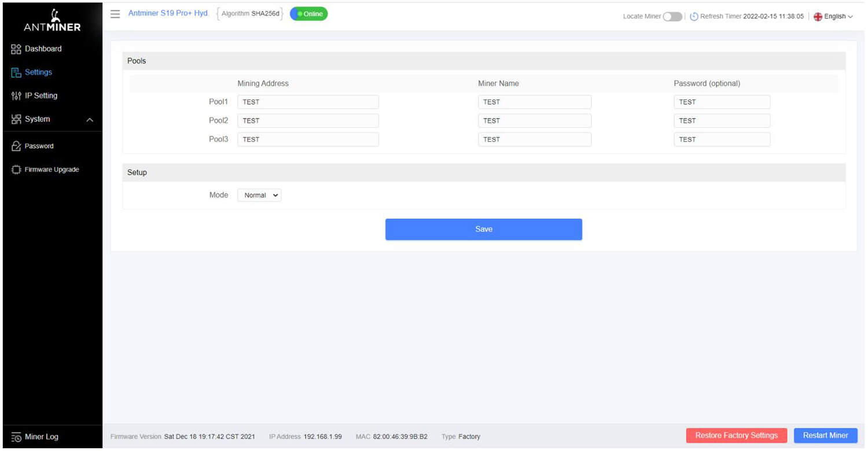Click the Antminer S19 Pro+ Hyd. title

(168, 13)
